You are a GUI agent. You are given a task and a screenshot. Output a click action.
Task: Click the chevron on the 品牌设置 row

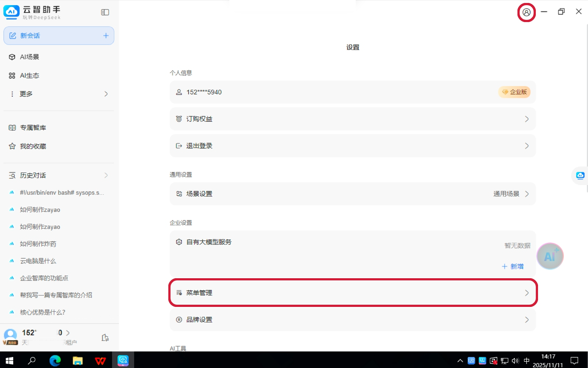(x=527, y=320)
